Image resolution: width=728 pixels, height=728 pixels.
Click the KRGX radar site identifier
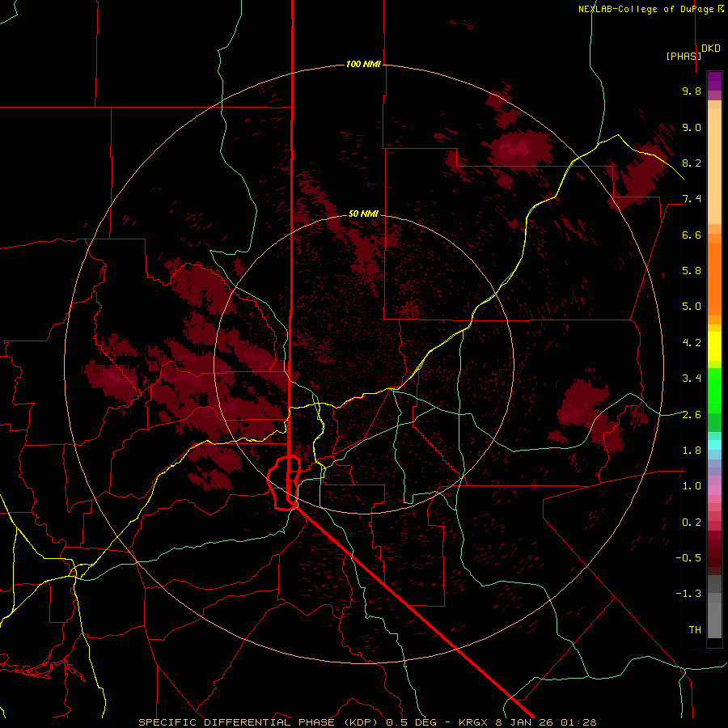(473, 722)
